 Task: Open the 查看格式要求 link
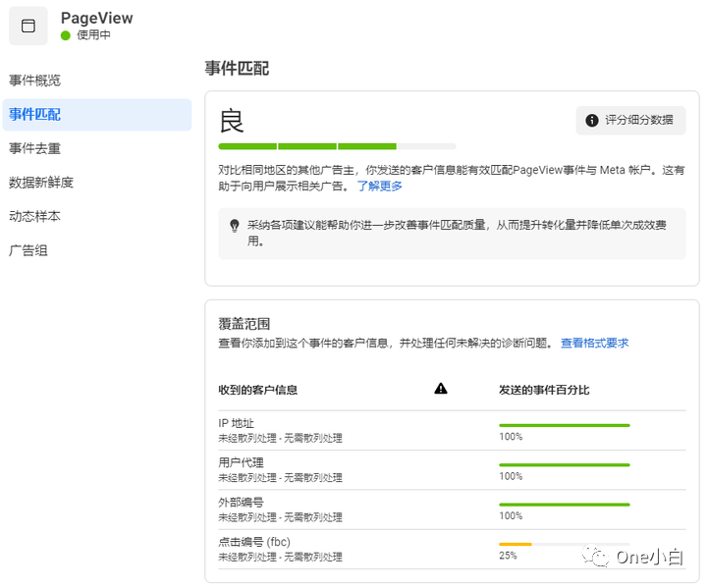click(x=595, y=344)
